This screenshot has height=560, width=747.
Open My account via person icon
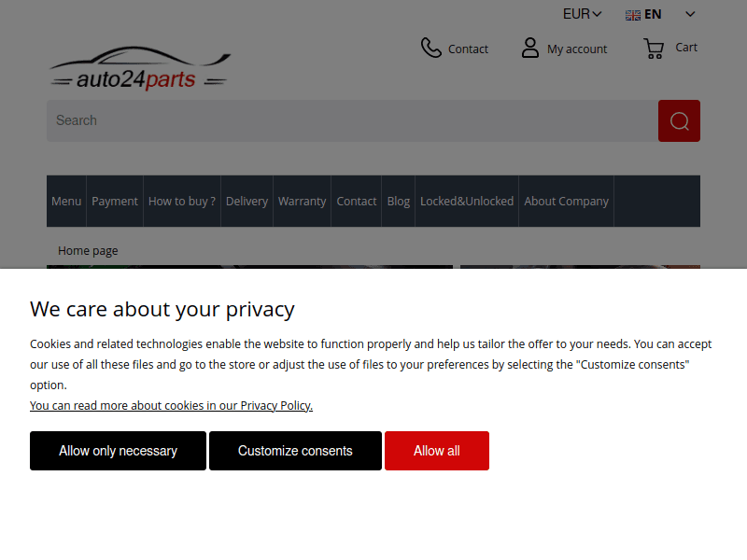point(530,48)
